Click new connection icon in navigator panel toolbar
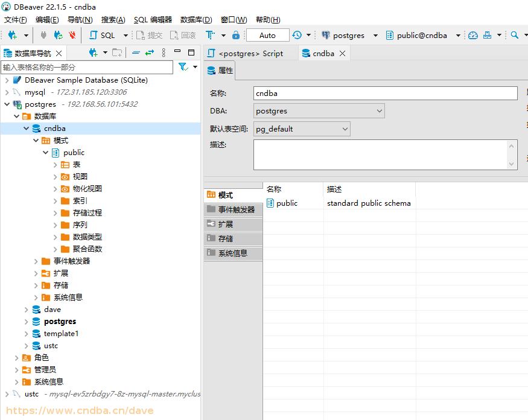 click(x=93, y=52)
